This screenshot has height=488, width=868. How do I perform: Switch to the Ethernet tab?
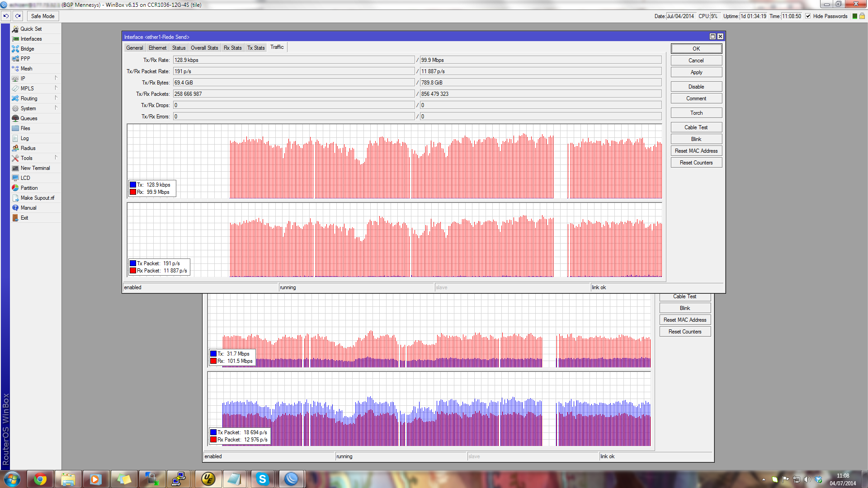coord(157,47)
